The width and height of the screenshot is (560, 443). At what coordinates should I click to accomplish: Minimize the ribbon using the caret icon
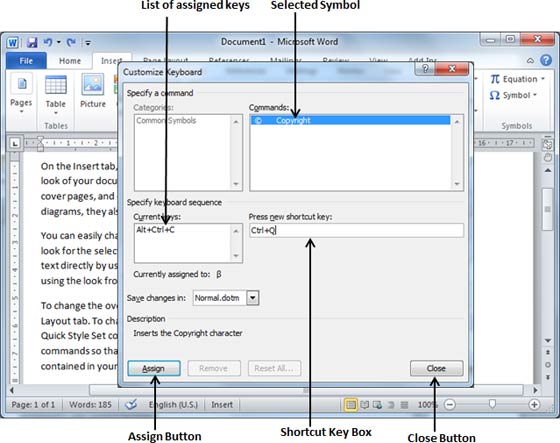(531, 61)
